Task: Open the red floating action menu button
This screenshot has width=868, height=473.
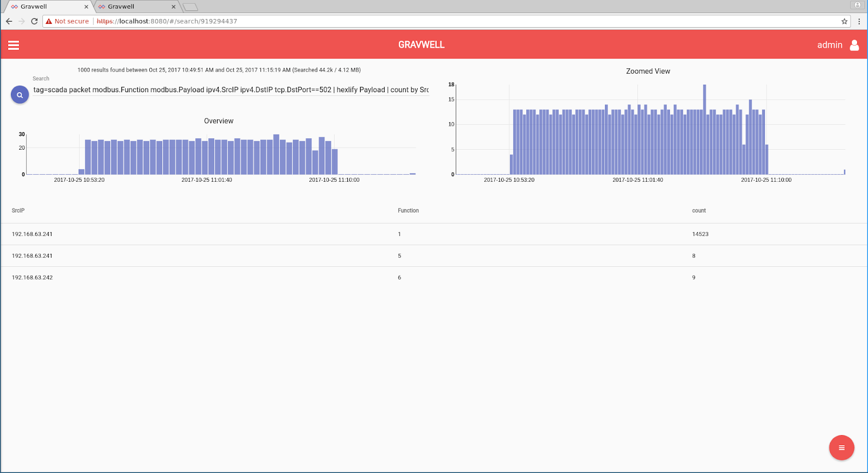Action: (841, 448)
